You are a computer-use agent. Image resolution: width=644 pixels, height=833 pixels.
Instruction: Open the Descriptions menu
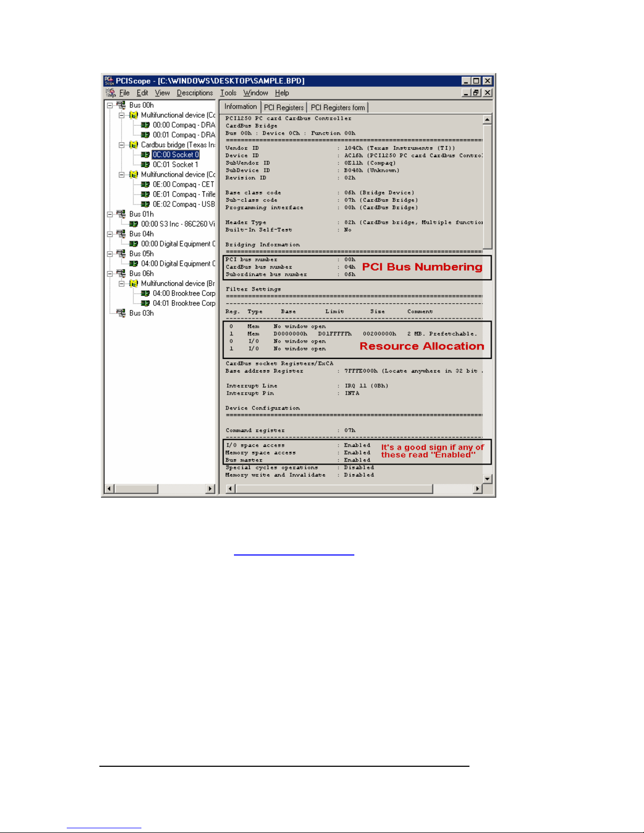coord(195,93)
